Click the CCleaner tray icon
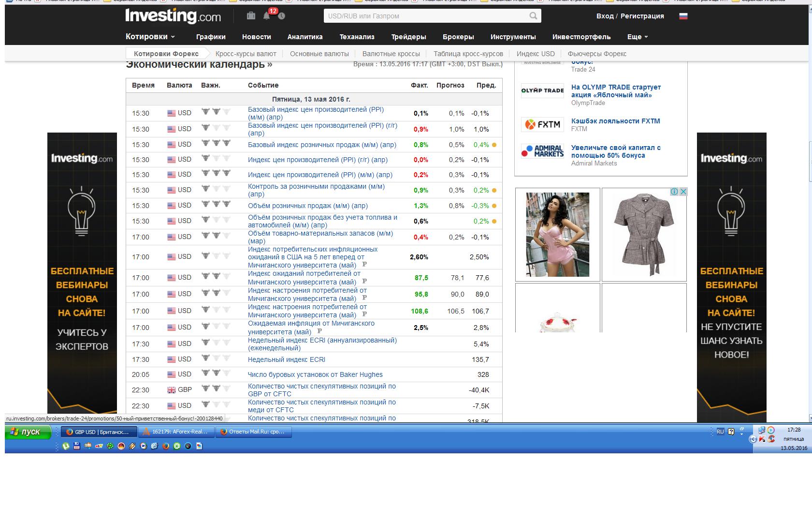This screenshot has height=508, width=812. (771, 439)
